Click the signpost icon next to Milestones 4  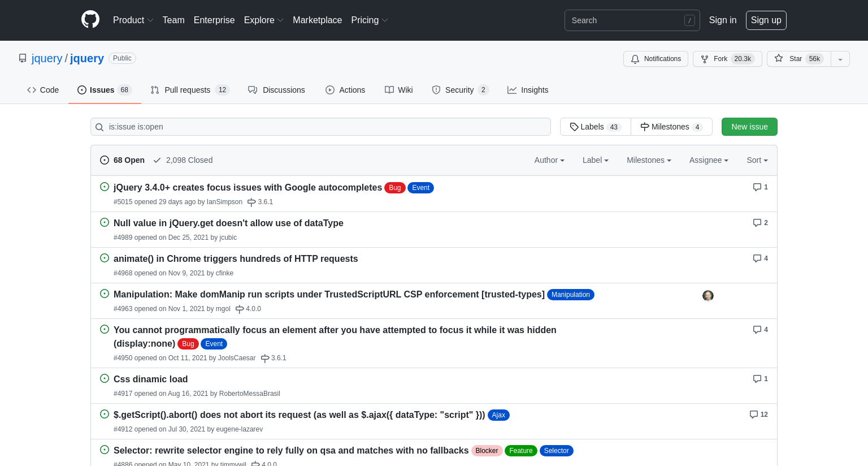point(645,127)
